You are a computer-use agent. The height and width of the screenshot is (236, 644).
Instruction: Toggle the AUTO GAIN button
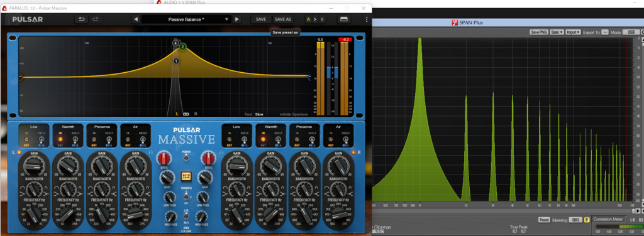186,177
